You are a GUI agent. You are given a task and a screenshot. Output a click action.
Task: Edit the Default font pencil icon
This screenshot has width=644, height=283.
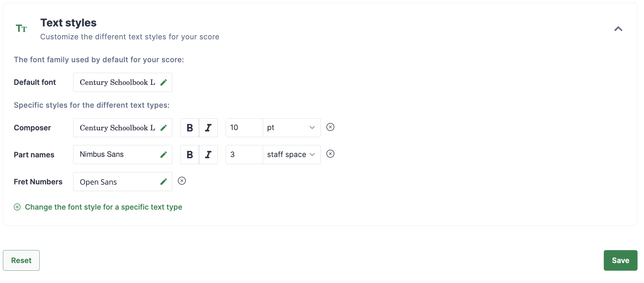(x=163, y=82)
